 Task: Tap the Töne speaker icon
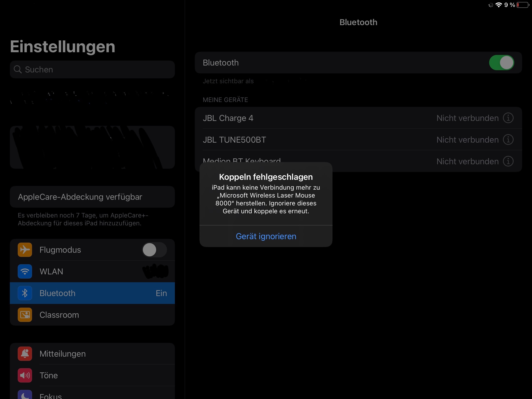(25, 375)
